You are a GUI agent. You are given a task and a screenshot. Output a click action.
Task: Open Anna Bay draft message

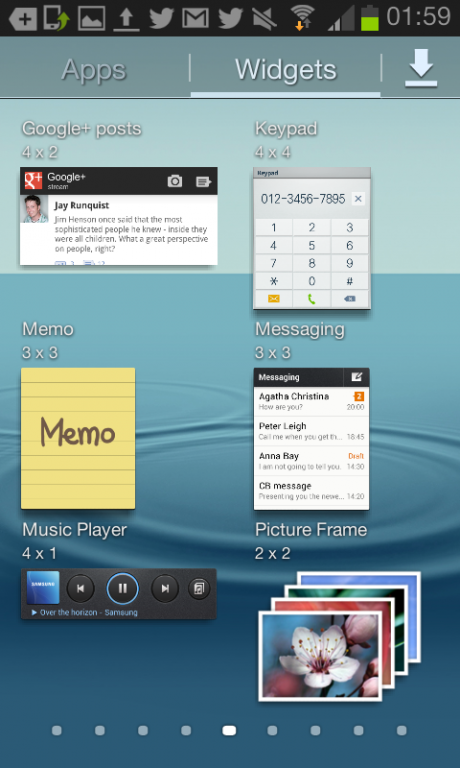[x=312, y=461]
